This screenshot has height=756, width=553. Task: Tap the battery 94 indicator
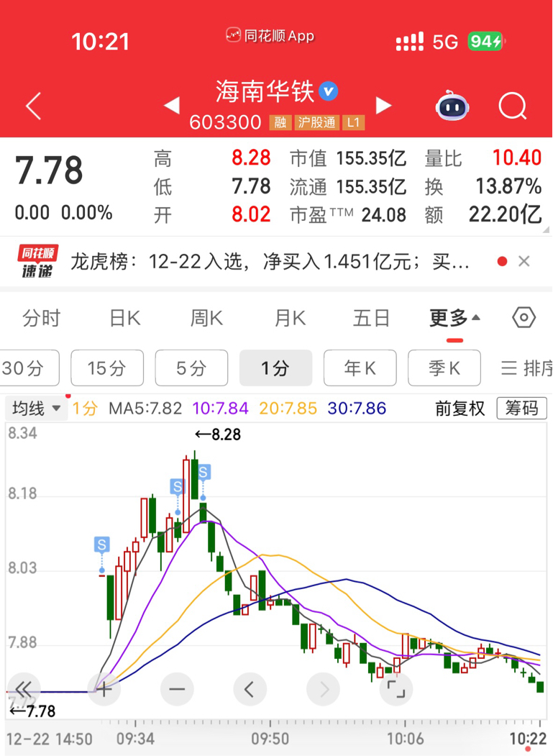(485, 42)
